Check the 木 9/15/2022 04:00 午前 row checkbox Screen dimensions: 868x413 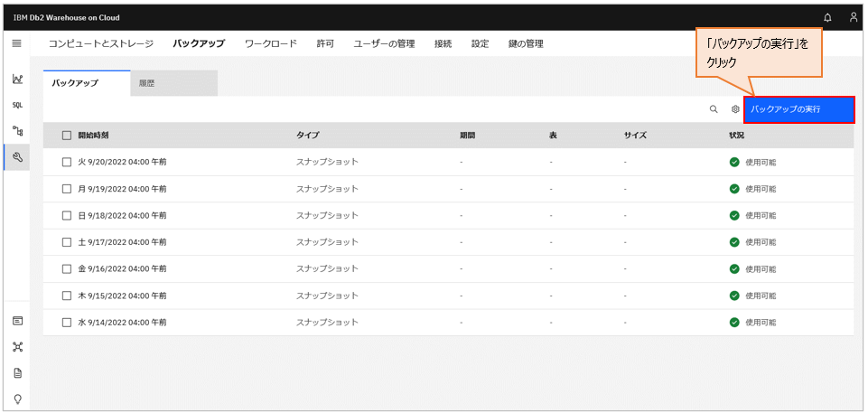pos(67,296)
